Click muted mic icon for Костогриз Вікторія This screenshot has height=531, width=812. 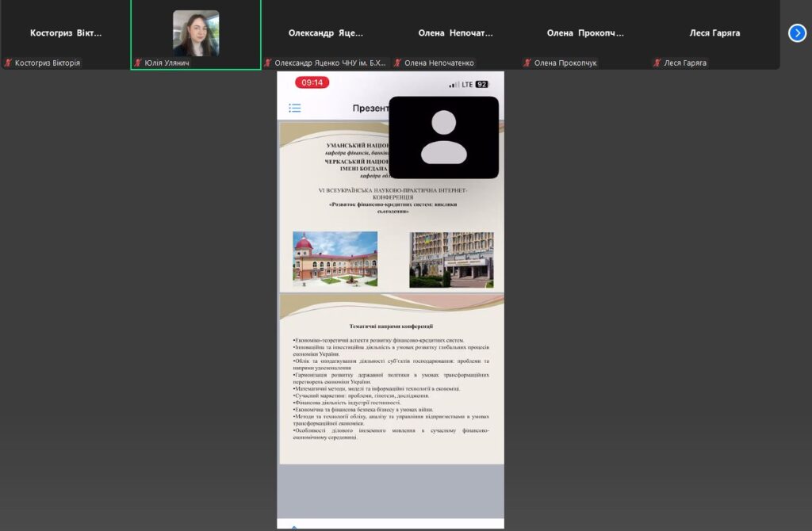point(8,63)
